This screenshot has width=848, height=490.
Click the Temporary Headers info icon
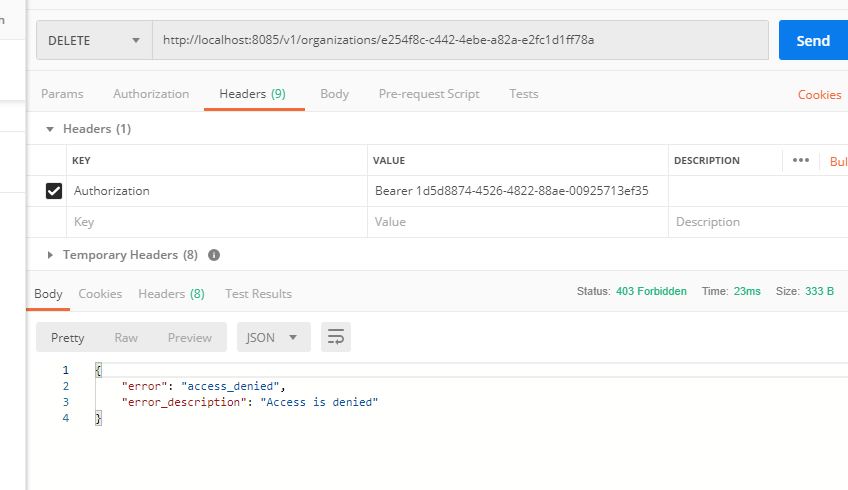pyautogui.click(x=214, y=255)
